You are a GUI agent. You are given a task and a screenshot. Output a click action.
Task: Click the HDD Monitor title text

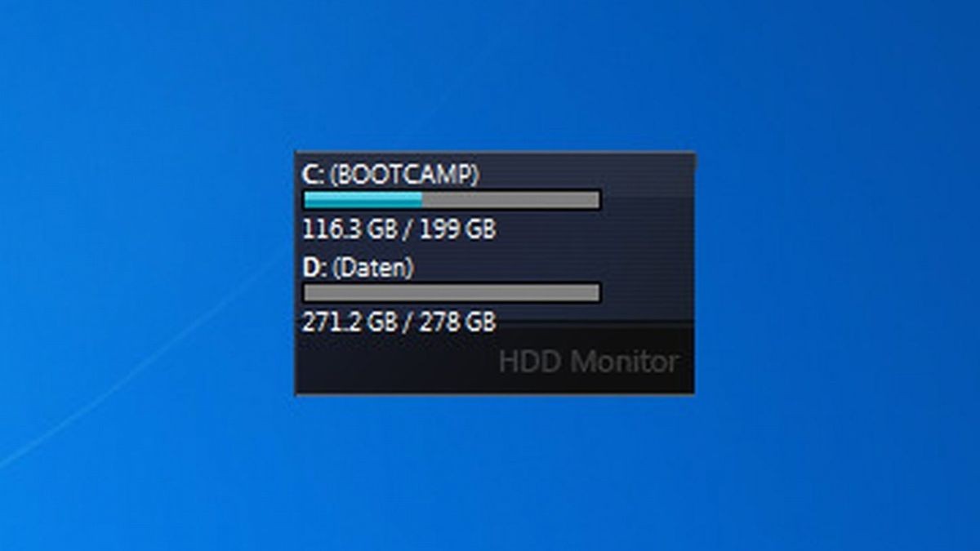(588, 361)
